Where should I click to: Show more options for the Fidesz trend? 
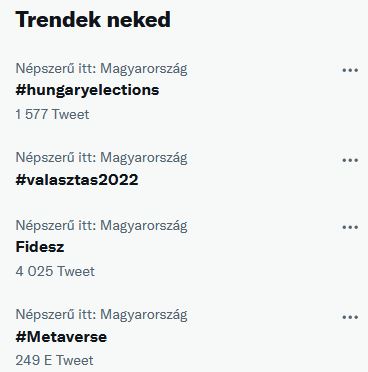click(350, 227)
